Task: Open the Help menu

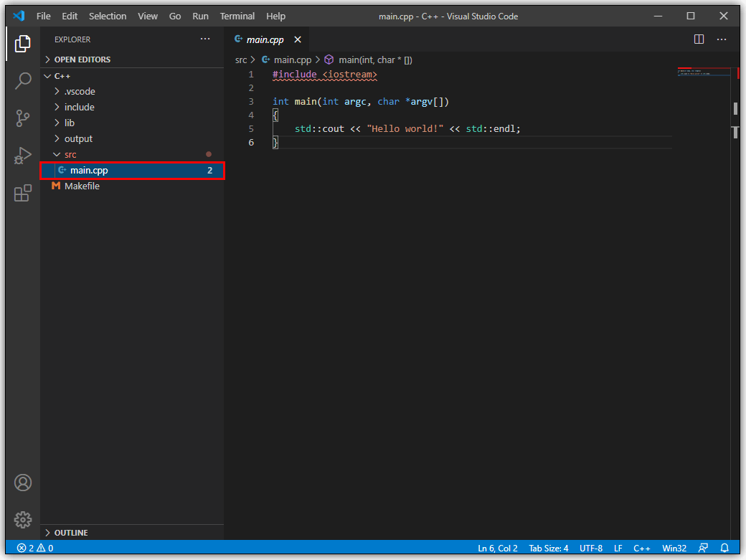Action: [275, 16]
